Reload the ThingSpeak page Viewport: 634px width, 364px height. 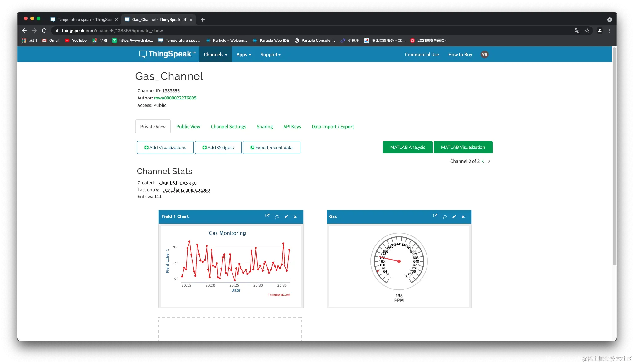[44, 31]
